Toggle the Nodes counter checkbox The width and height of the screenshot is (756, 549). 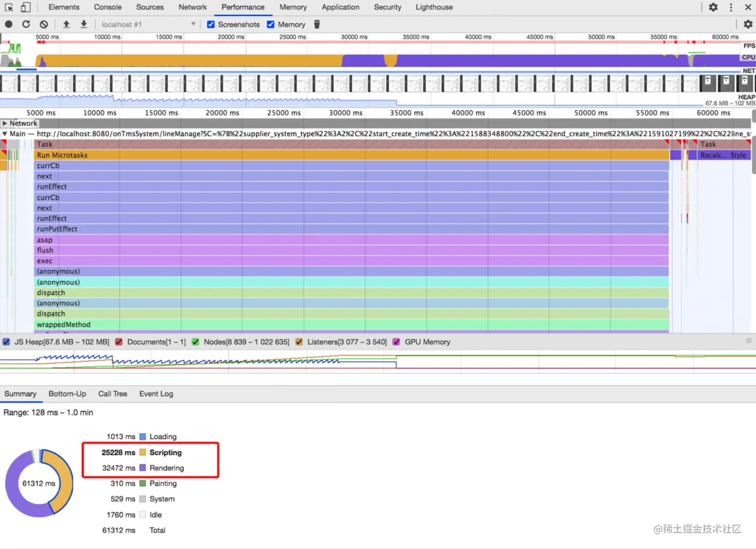click(x=195, y=341)
